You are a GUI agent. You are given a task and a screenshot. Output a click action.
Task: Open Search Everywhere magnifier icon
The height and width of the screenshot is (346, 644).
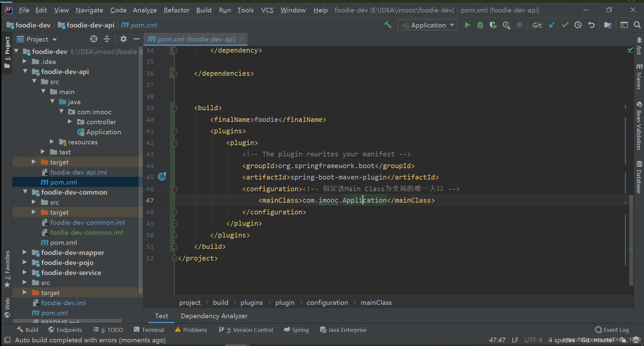click(637, 25)
